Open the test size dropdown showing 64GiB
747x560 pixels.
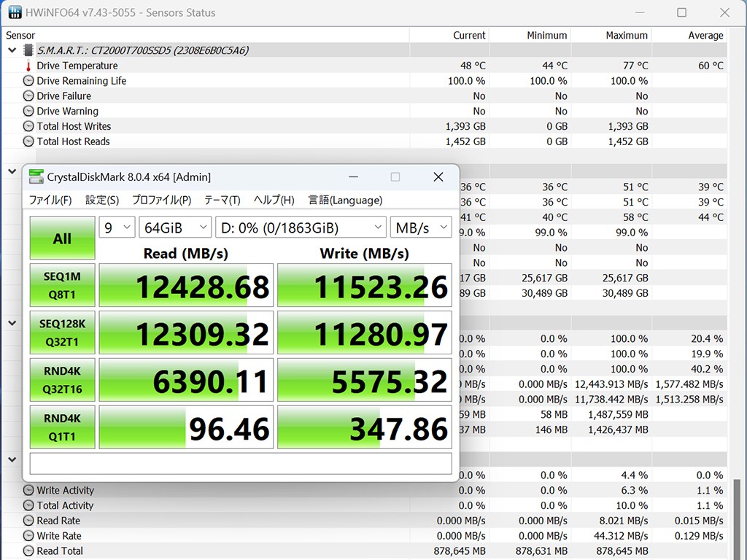point(174,227)
